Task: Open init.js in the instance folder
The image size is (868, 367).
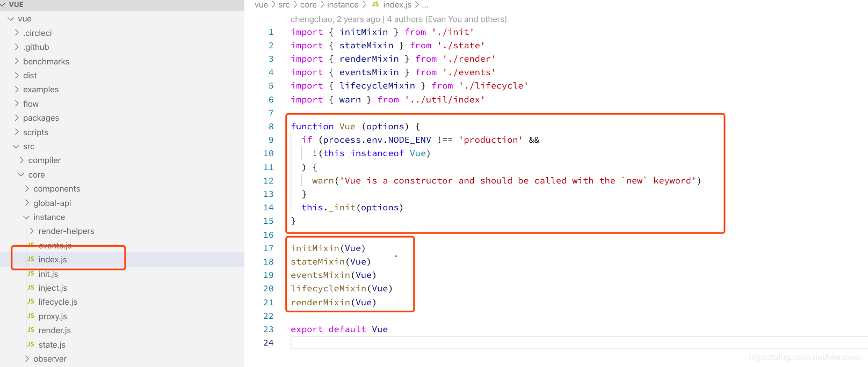Action: (x=48, y=274)
